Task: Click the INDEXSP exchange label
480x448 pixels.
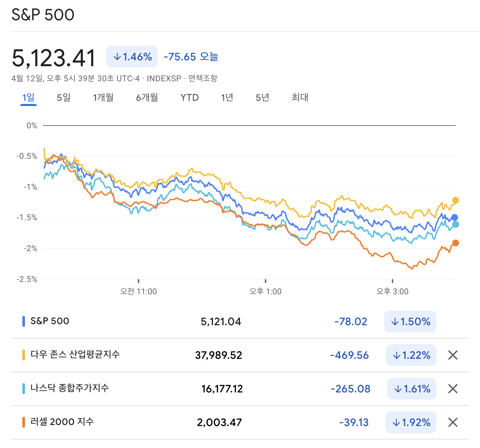Action: pos(164,79)
